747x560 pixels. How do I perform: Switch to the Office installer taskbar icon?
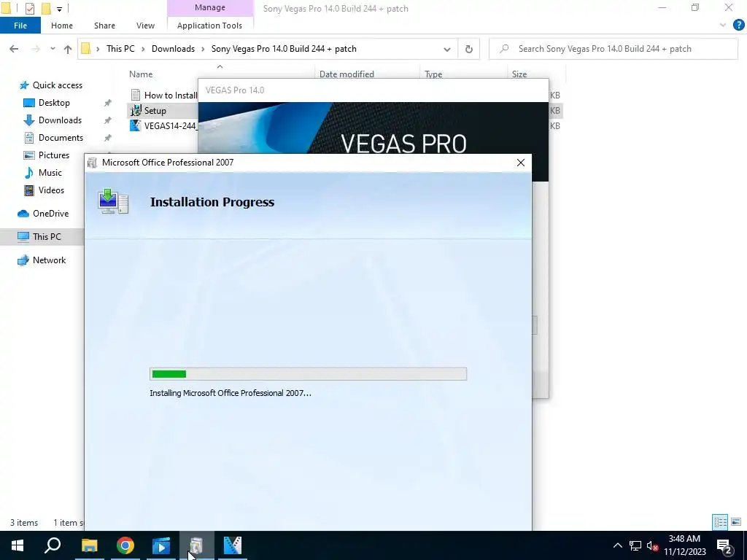[197, 545]
